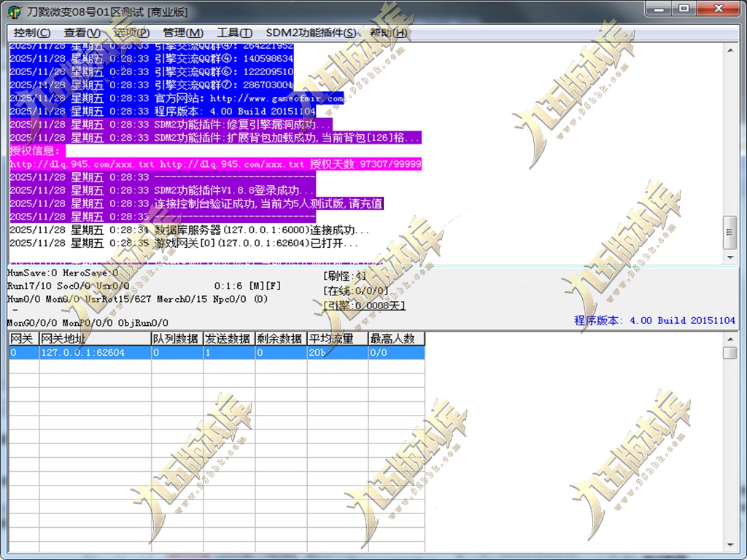Click log line SDM2功能插件V1.8.8登录成功
The width and height of the screenshot is (747, 560).
pos(163,190)
